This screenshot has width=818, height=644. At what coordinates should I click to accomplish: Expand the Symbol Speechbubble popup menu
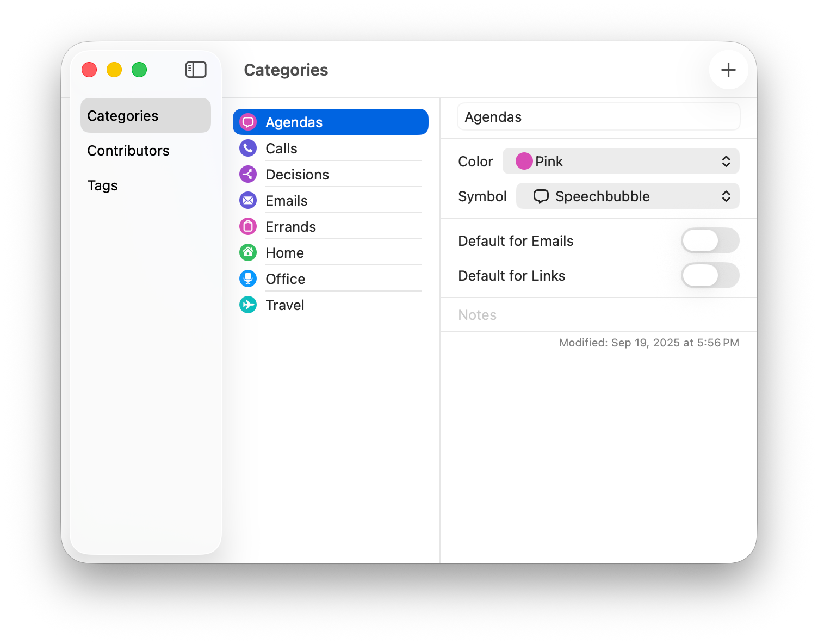[x=627, y=196]
